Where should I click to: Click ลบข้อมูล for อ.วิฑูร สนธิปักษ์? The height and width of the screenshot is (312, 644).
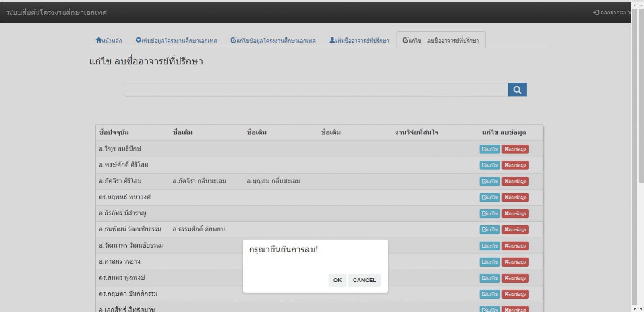tap(515, 149)
